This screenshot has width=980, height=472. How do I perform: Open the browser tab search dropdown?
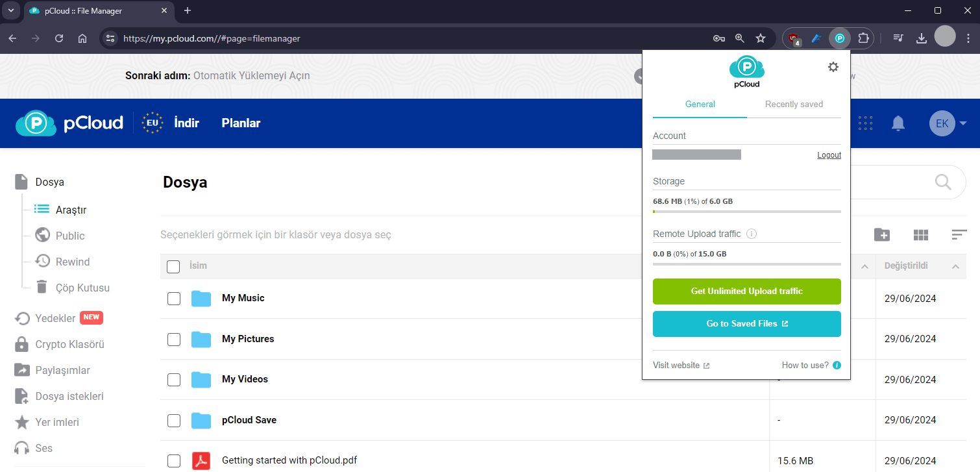(x=11, y=10)
